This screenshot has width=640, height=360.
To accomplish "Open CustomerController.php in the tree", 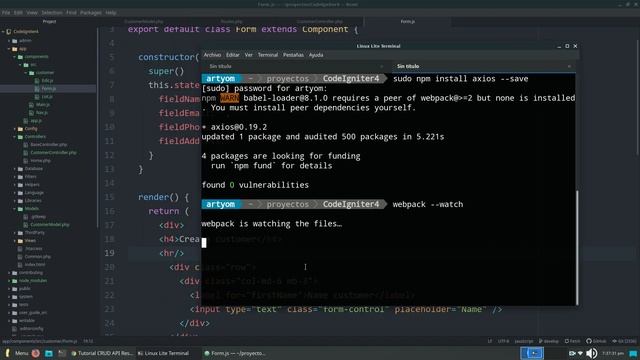I will coord(53,153).
